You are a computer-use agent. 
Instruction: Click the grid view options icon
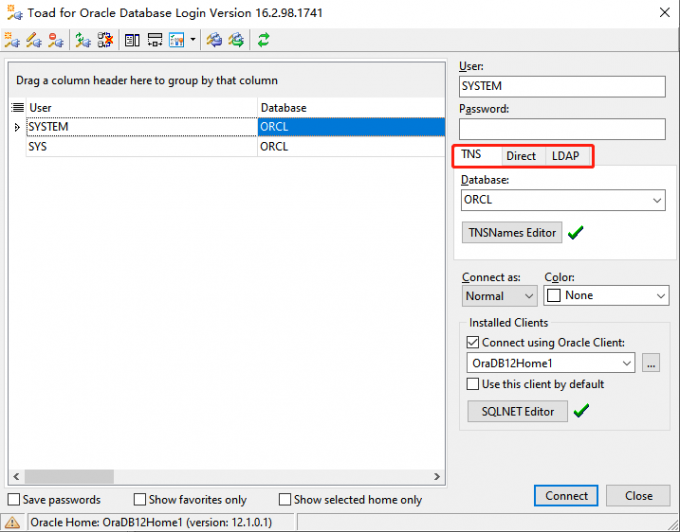pyautogui.click(x=177, y=40)
